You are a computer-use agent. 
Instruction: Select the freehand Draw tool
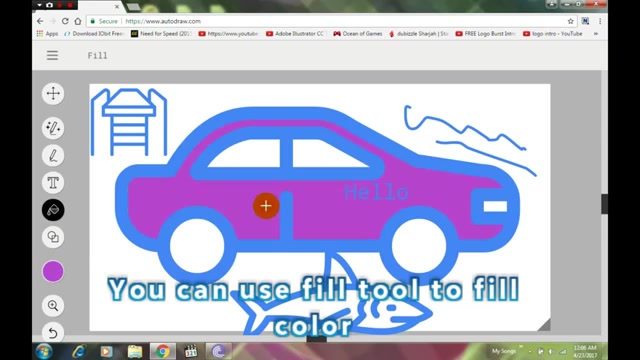coord(53,156)
